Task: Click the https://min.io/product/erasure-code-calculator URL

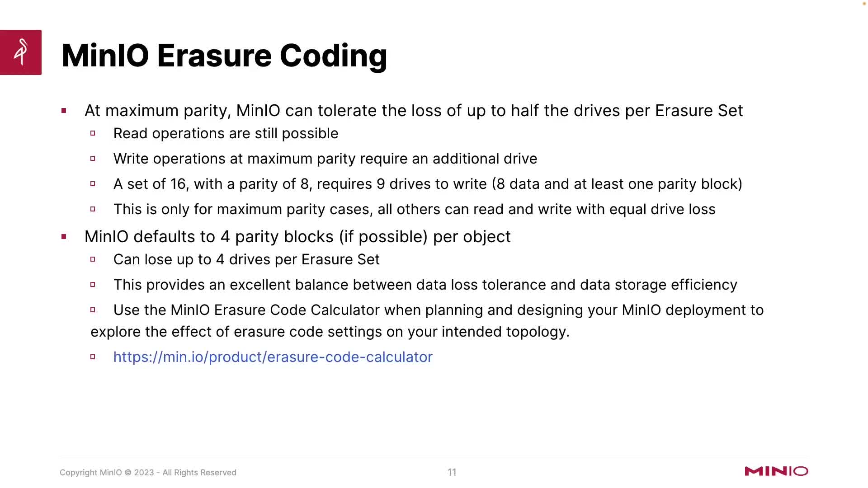Action: (273, 357)
